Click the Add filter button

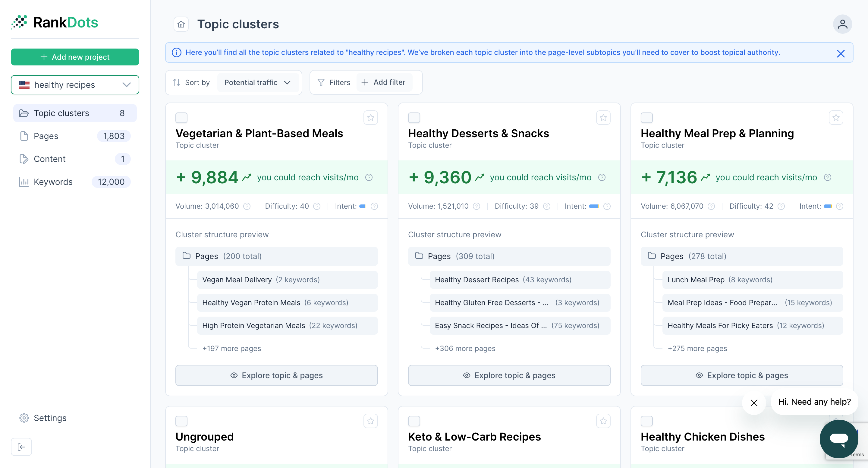pyautogui.click(x=384, y=82)
